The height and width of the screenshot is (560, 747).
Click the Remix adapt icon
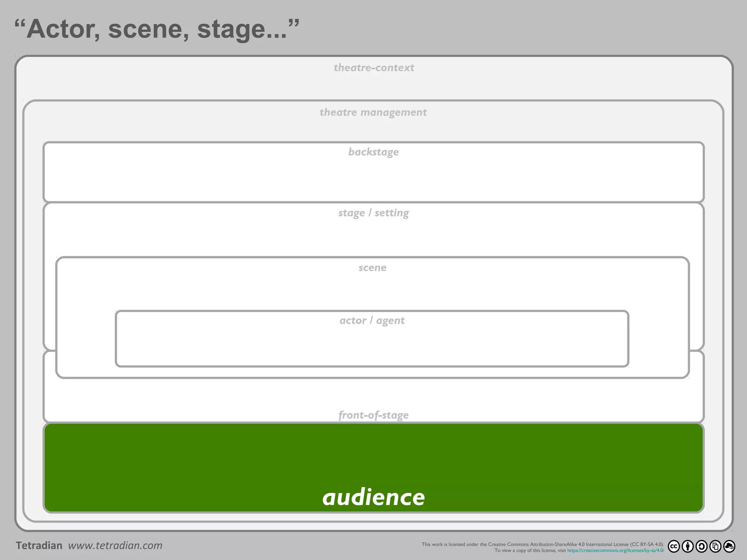coord(729,546)
